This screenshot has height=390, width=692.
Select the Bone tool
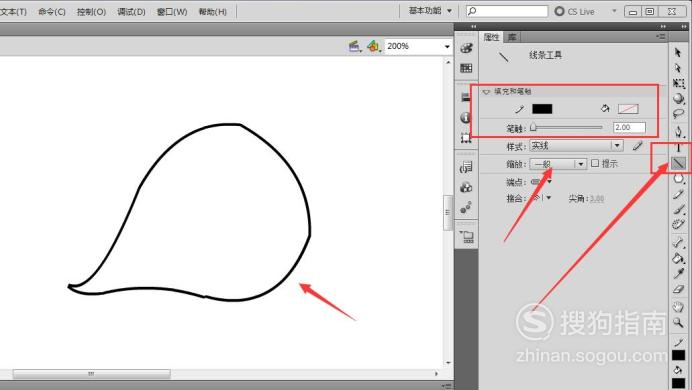pyautogui.click(x=678, y=242)
